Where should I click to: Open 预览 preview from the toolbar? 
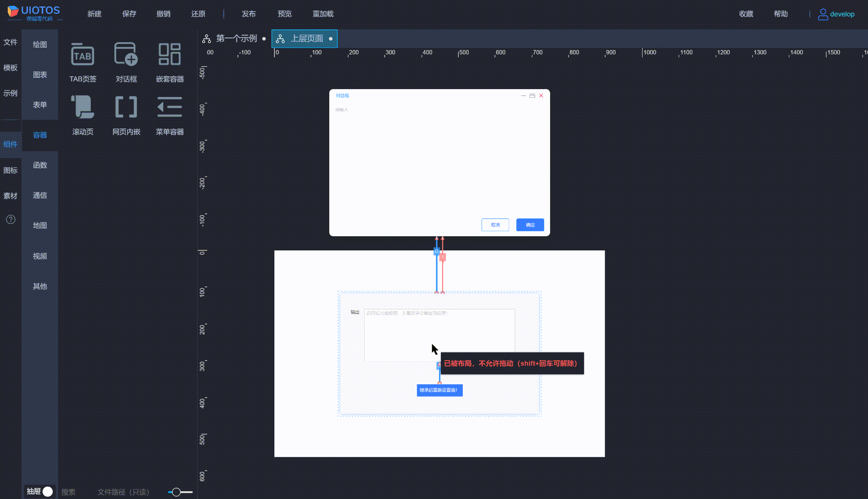pyautogui.click(x=285, y=14)
